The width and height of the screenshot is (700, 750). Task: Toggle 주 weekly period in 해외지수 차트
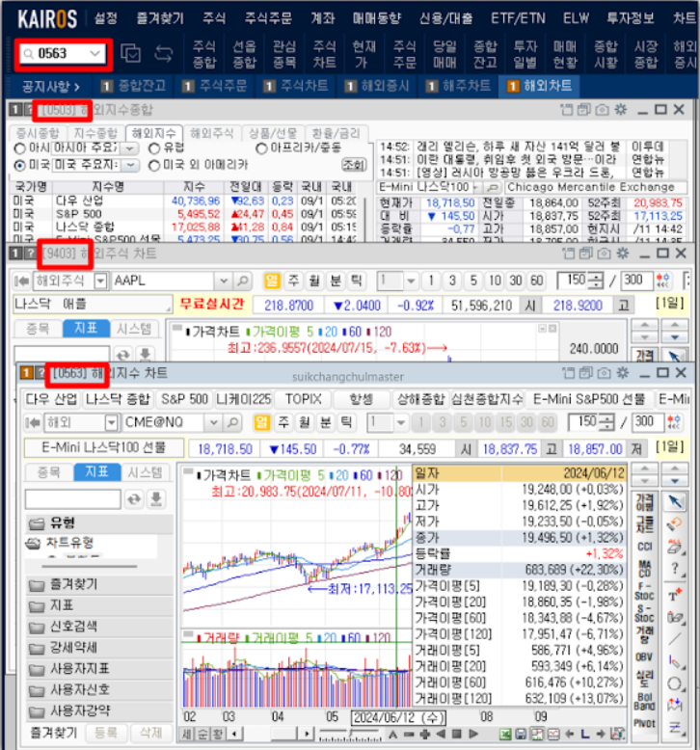pyautogui.click(x=283, y=422)
